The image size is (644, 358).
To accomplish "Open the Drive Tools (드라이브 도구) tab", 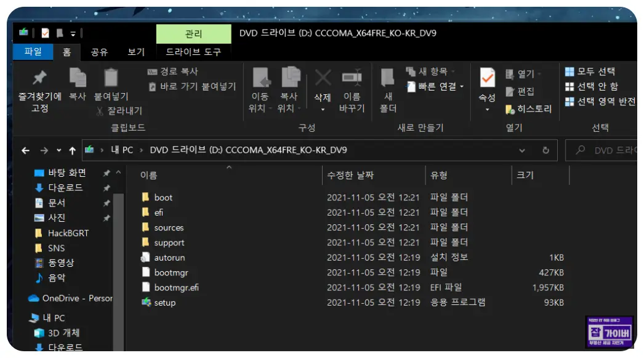I will coord(193,52).
